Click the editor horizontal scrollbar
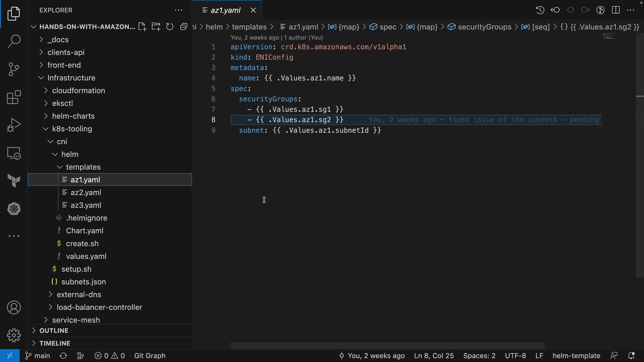The height and width of the screenshot is (362, 644). (x=387, y=346)
